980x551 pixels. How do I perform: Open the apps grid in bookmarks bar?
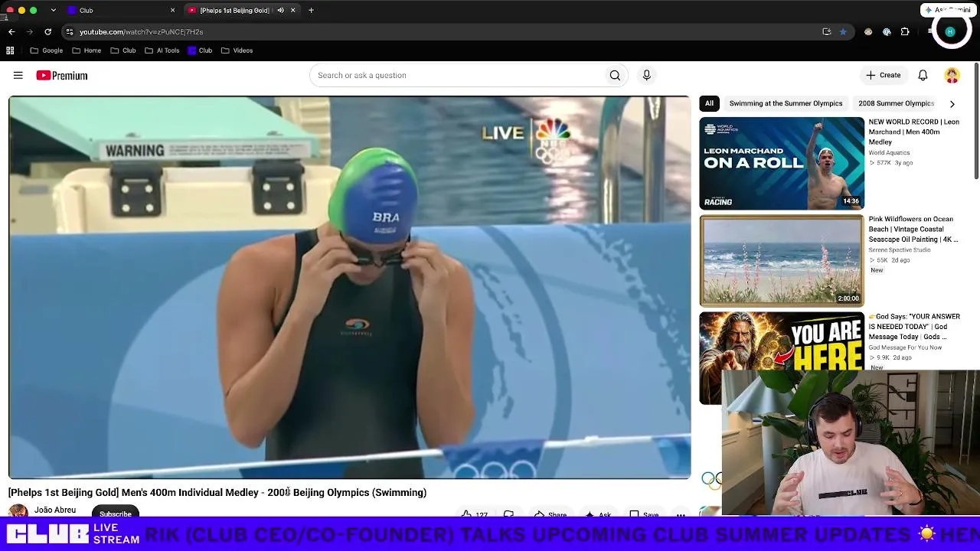click(10, 51)
